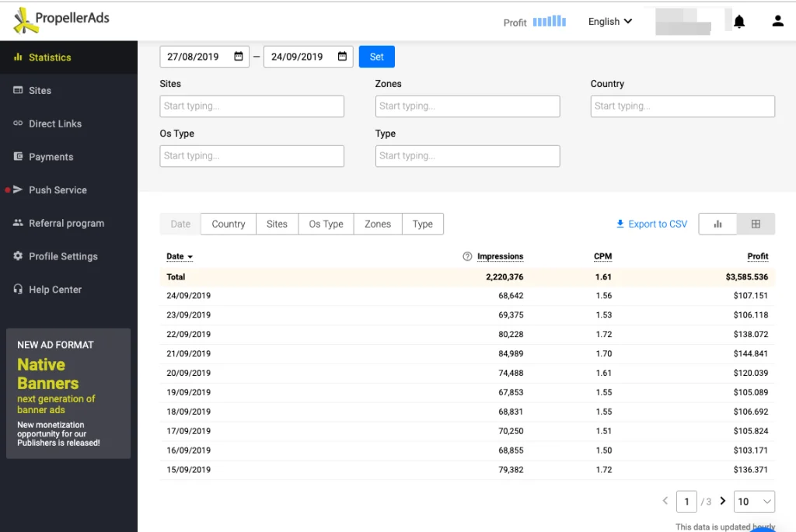The image size is (796, 532).
Task: Open Profile Settings from sidebar
Action: [x=62, y=256]
